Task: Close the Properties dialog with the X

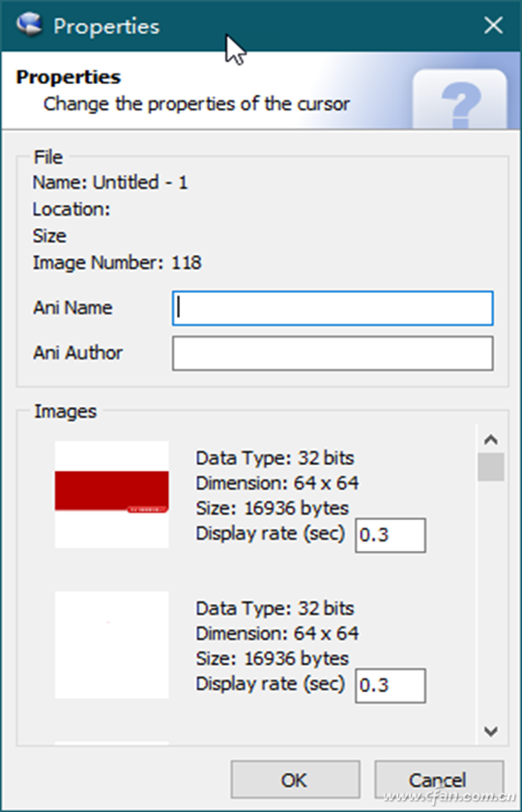Action: click(x=493, y=25)
